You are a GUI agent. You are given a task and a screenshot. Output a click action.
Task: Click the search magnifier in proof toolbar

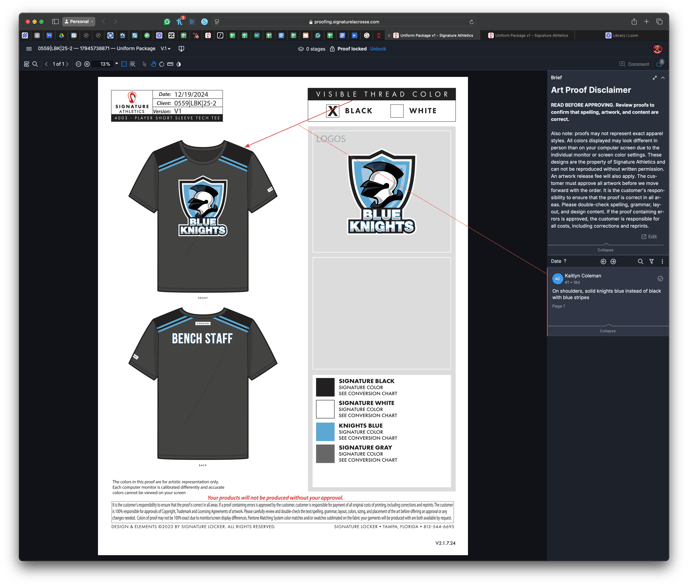[x=35, y=64]
